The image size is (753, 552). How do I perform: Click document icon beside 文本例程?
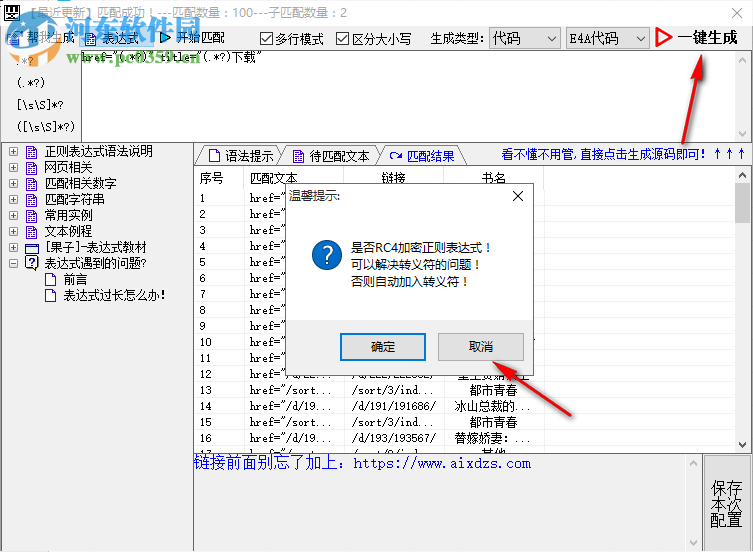(x=32, y=232)
